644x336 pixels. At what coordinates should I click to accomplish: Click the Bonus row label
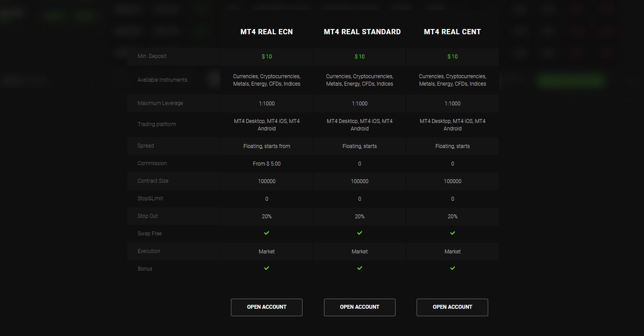tap(145, 269)
